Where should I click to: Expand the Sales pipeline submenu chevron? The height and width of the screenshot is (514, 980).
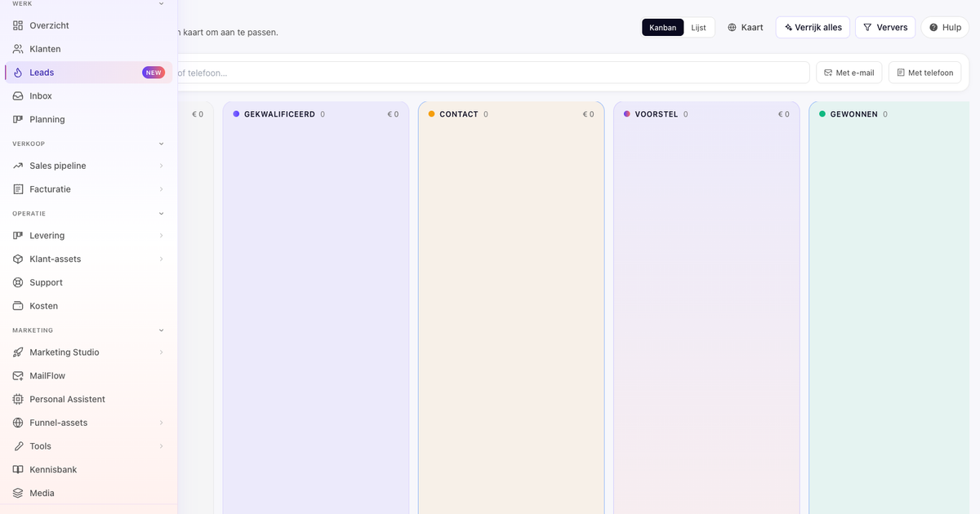coord(161,166)
